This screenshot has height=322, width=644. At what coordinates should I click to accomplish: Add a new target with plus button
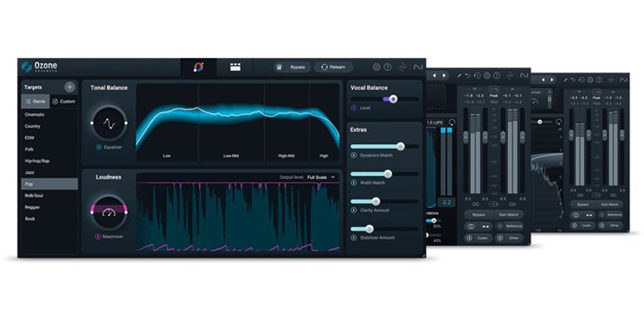click(70, 87)
